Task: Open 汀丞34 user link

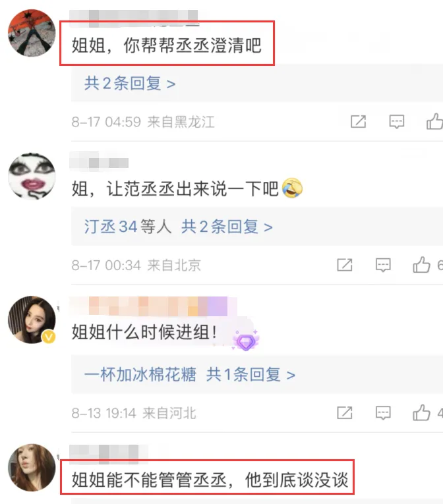Action: (x=111, y=227)
